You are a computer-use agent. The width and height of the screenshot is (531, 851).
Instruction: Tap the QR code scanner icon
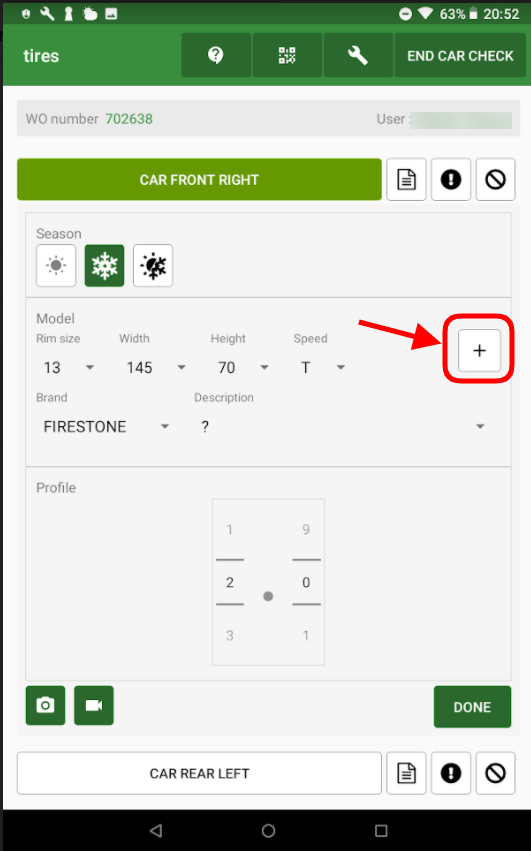point(287,55)
